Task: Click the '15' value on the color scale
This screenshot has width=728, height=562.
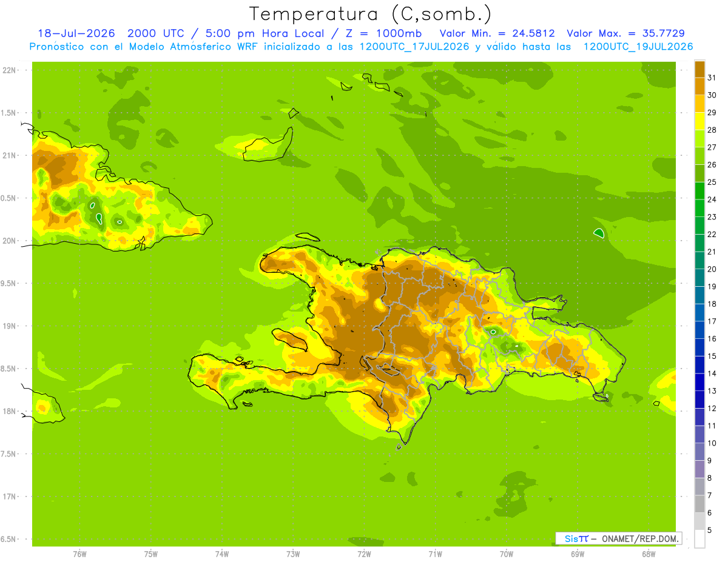Action: [x=712, y=356]
